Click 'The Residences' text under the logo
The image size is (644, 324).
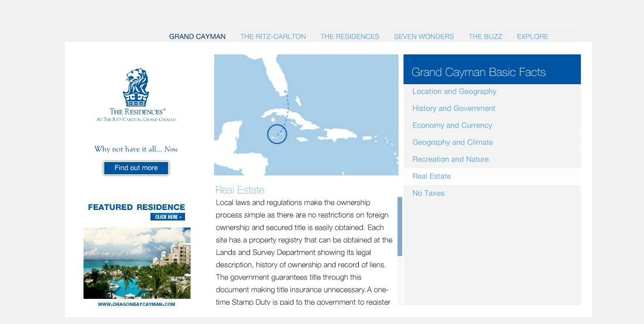pyautogui.click(x=138, y=112)
